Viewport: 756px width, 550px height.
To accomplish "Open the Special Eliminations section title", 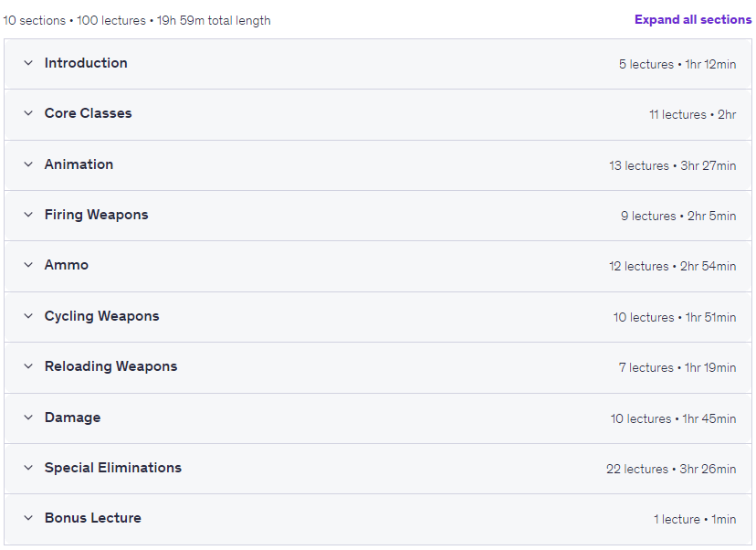I will 113,468.
